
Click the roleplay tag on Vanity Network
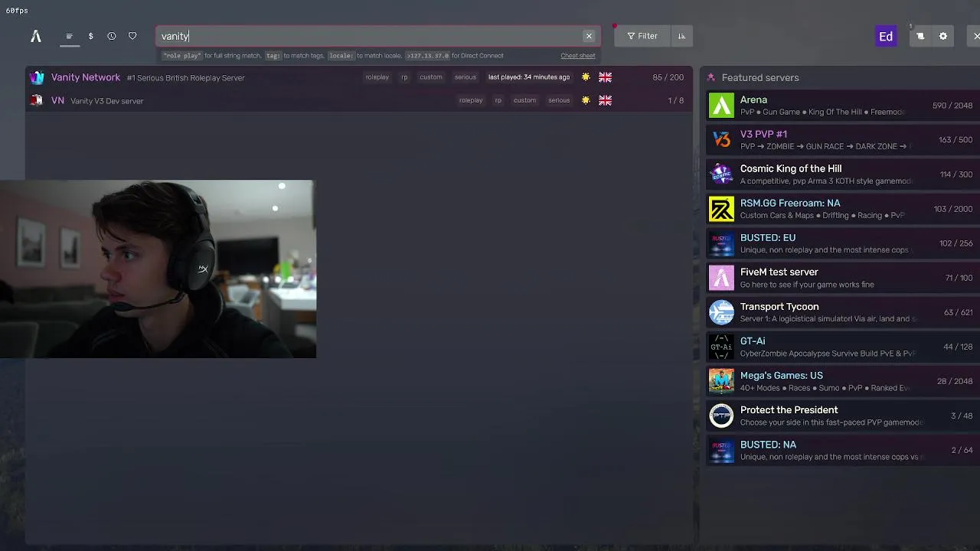[x=377, y=77]
